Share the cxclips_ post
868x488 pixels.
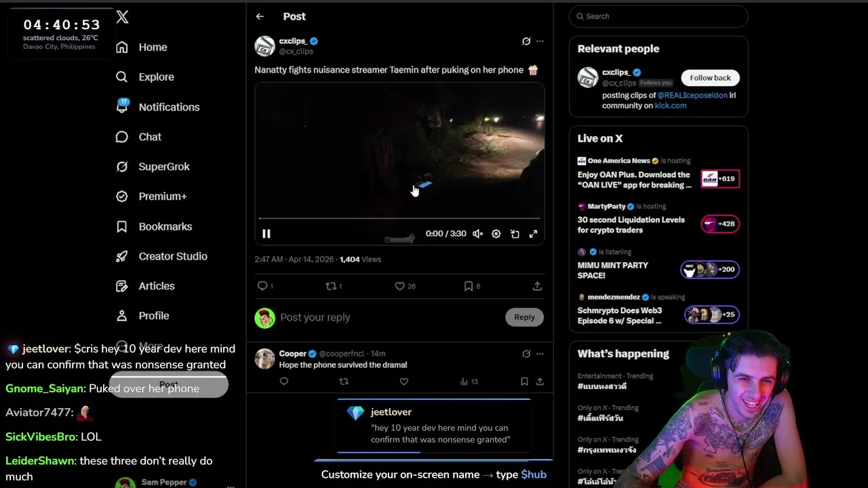tap(537, 286)
